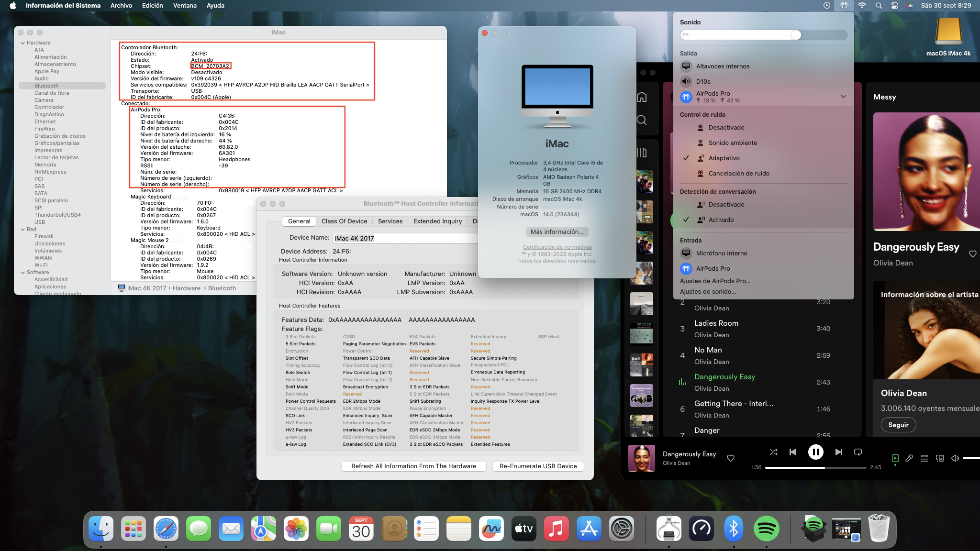This screenshot has height=551, width=980.
Task: Open Spotlight search in the menu bar
Action: [879, 6]
